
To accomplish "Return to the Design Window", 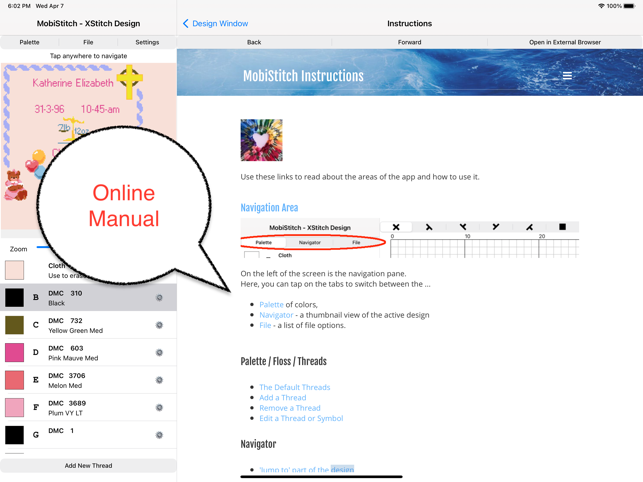I will (220, 23).
